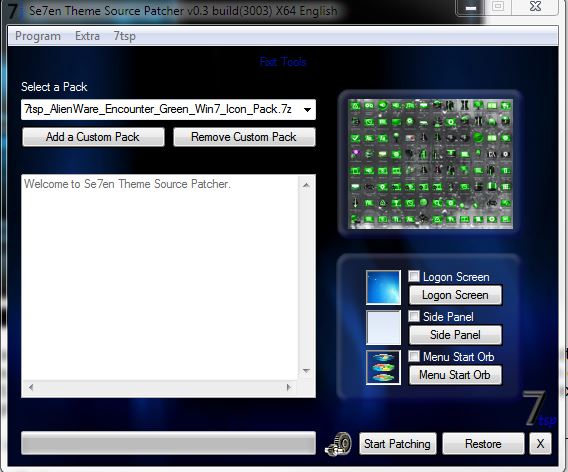This screenshot has width=568, height=472.
Task: Click the 7tsp logo in corner
Action: tap(539, 409)
